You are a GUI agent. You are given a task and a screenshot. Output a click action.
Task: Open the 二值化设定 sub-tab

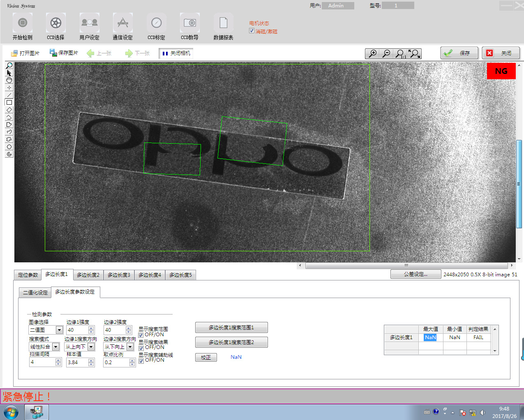click(35, 292)
